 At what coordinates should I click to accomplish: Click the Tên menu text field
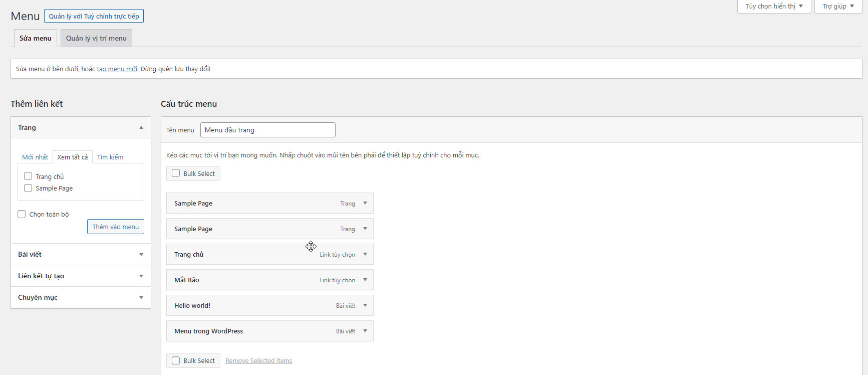tap(267, 130)
